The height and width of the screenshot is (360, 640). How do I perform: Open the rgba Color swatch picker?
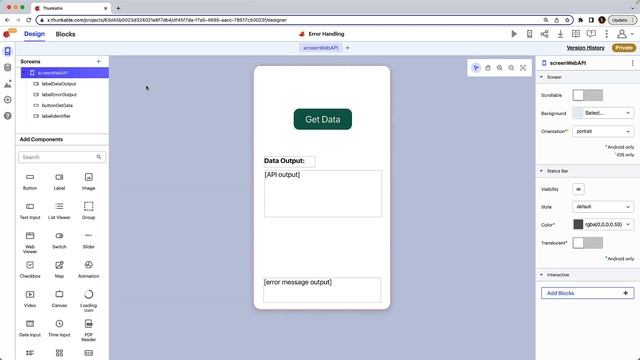pyautogui.click(x=578, y=224)
